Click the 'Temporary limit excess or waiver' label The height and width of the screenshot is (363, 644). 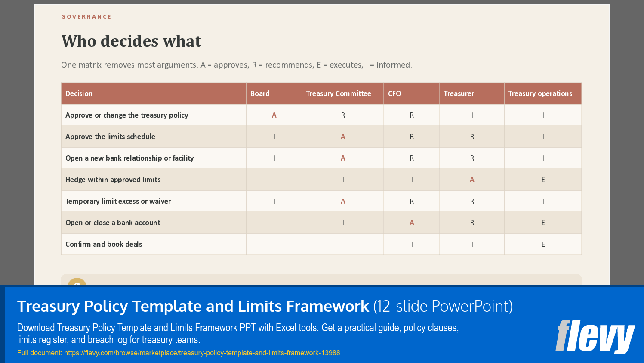[118, 201]
